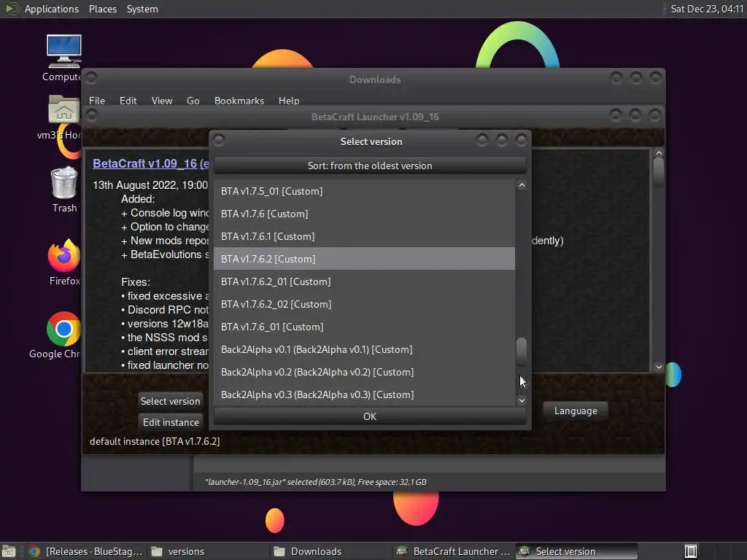Close the Select version dialog
The height and width of the screenshot is (560, 747).
[522, 140]
